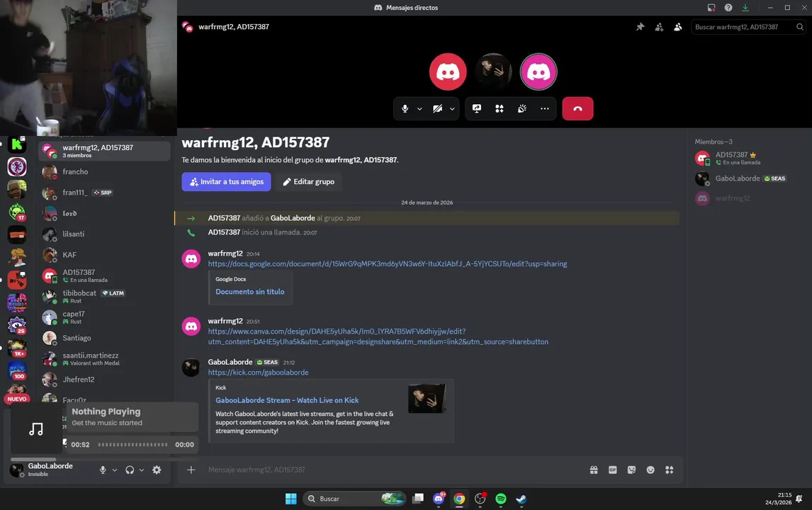Toggle mute in user panel

(103, 470)
